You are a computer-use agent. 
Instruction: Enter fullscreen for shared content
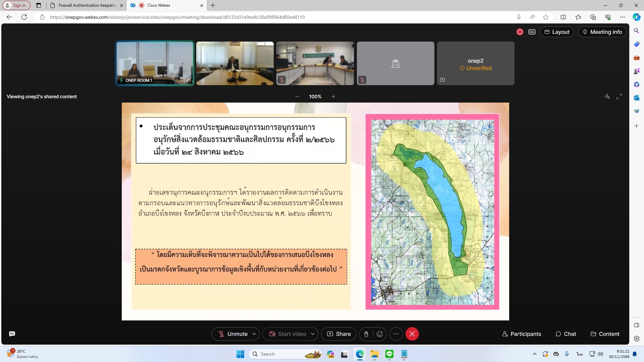[x=619, y=97]
